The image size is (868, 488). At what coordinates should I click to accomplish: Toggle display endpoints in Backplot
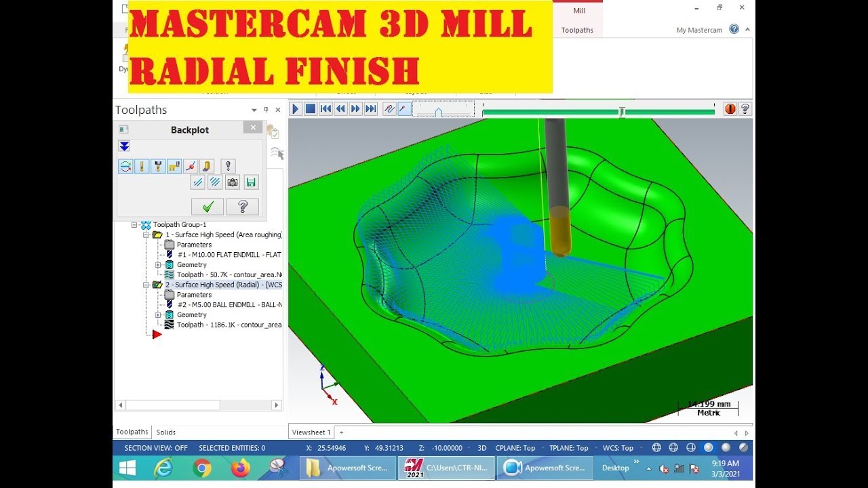click(191, 166)
